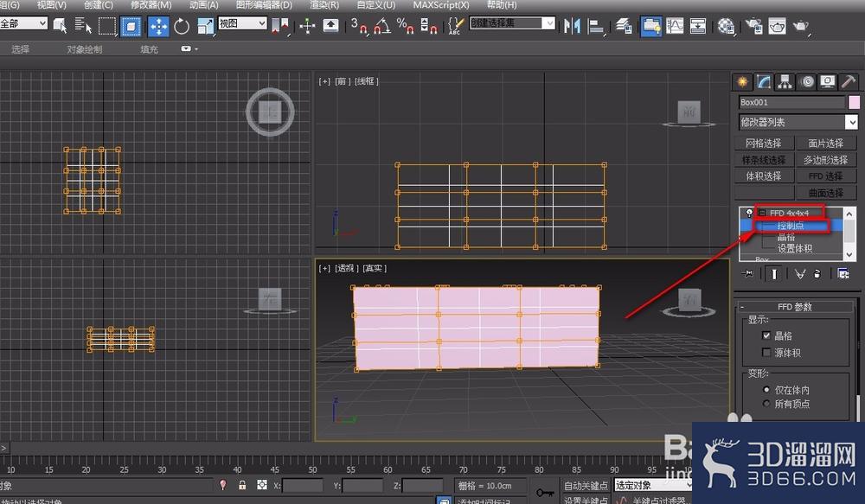Switch to the Motion command panel
The width and height of the screenshot is (865, 504).
(807, 82)
